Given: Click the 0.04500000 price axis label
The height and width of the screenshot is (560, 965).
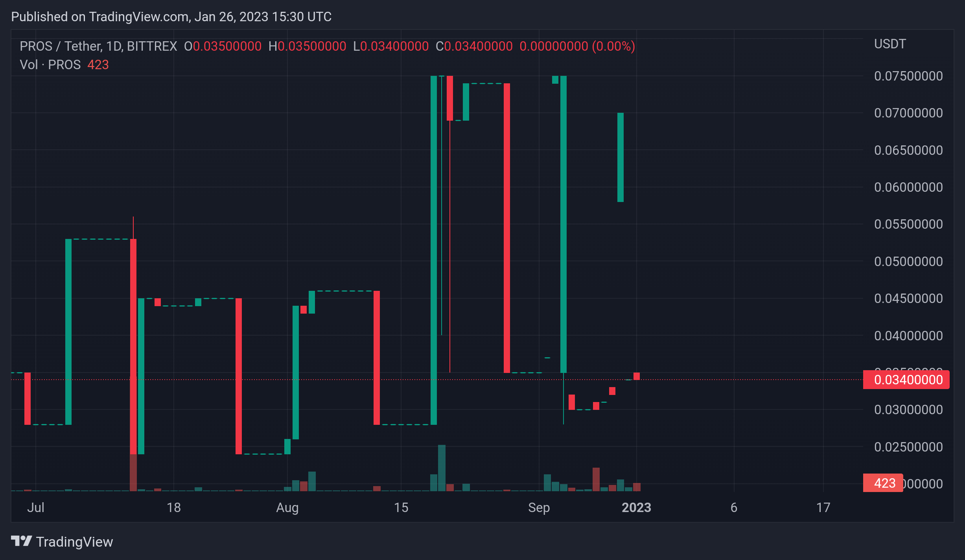Looking at the screenshot, I should tap(908, 299).
